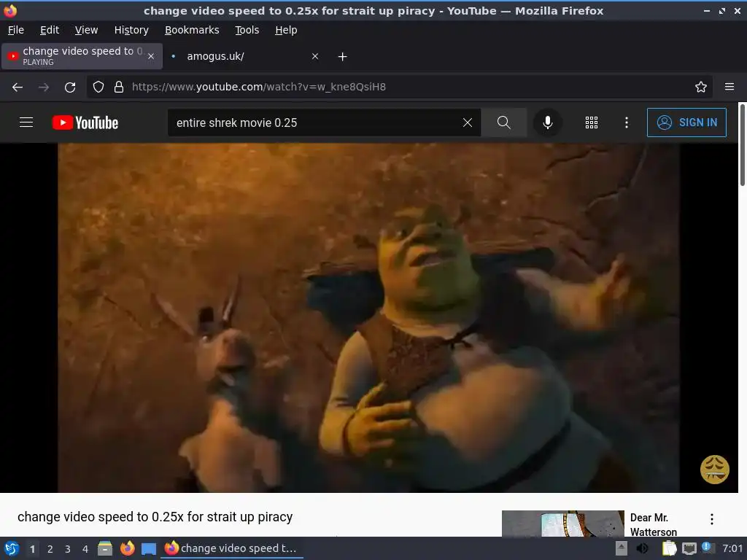Open Dear Mr. Watterson title link
The image size is (747, 560).
pyautogui.click(x=653, y=524)
